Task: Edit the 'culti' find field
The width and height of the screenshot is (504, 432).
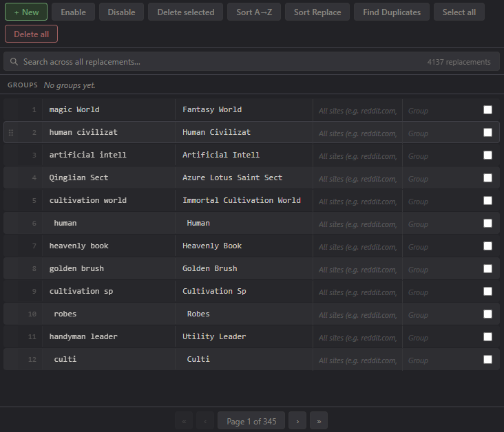Action: [109, 359]
